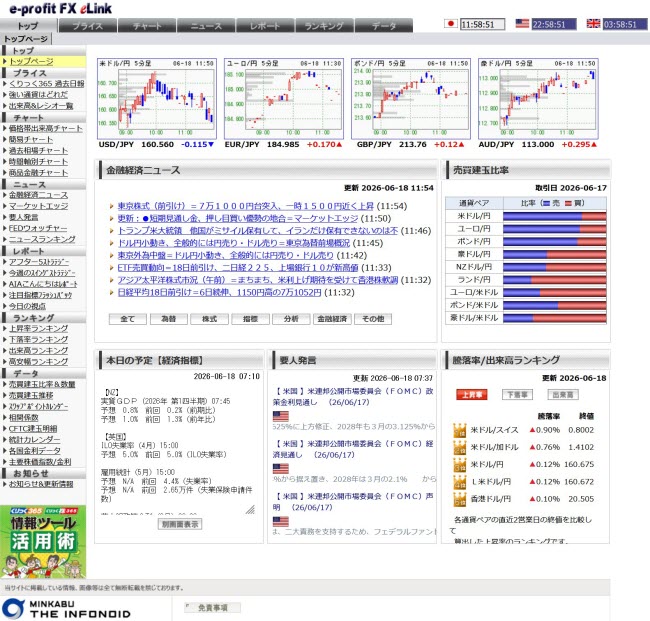The image size is (650, 621).
Task: Open sidebar link くりっく365 過去日報
Action: pos(46,83)
